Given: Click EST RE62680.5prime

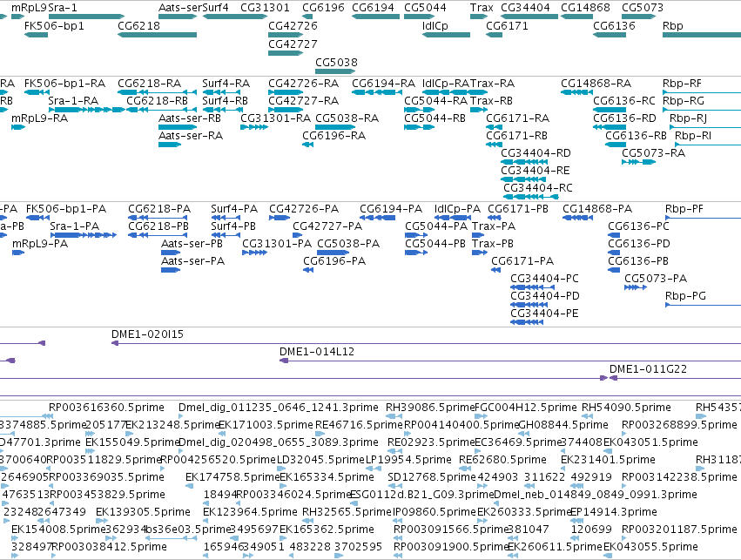Looking at the screenshot, I should tap(502, 459).
